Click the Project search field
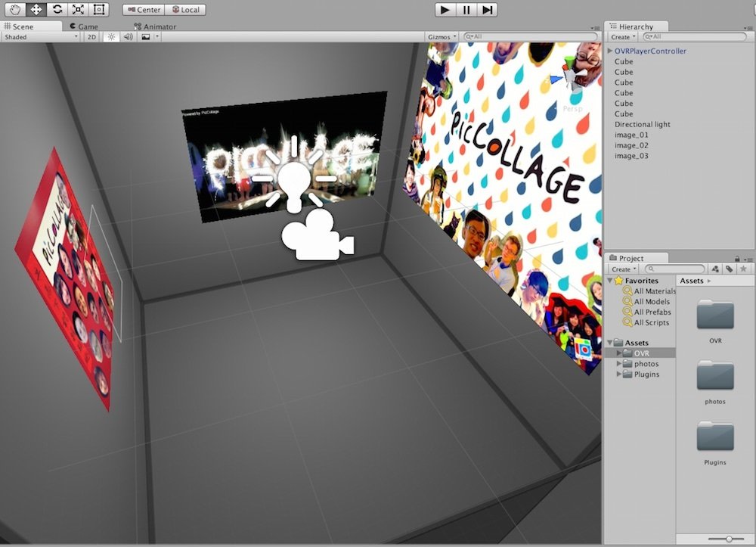The width and height of the screenshot is (756, 547). [675, 269]
